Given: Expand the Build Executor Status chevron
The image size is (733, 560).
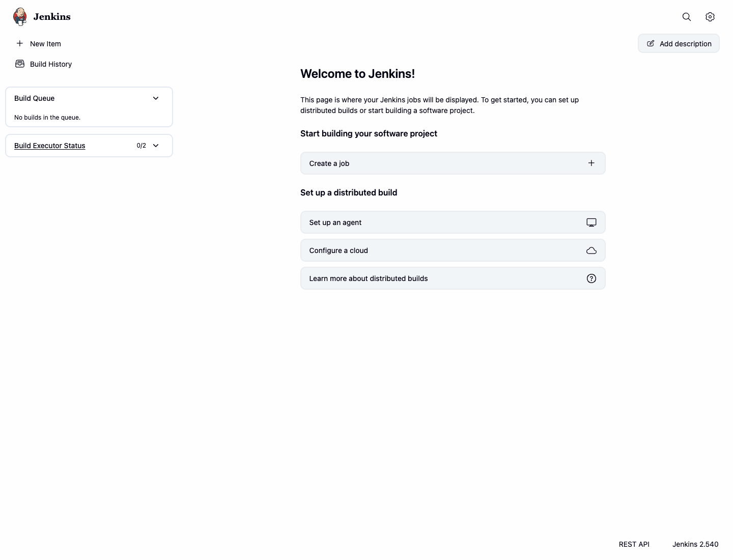Looking at the screenshot, I should coord(156,146).
